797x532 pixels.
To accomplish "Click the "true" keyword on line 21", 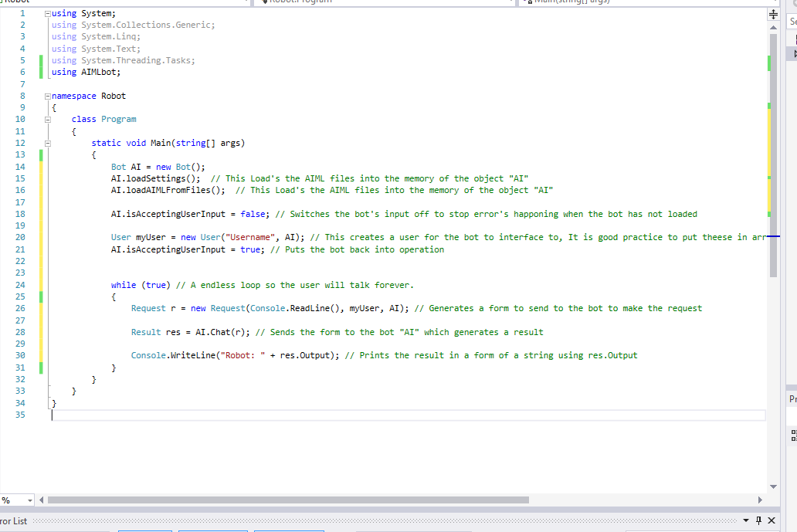I will tap(250, 250).
